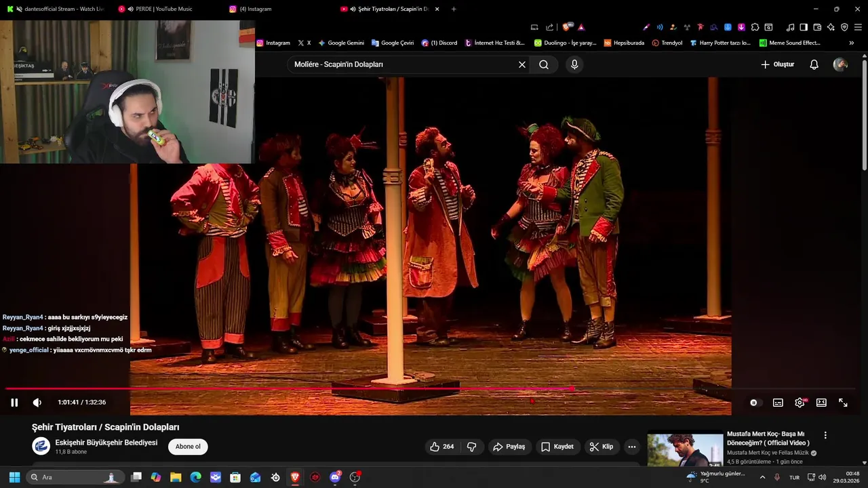Viewport: 868px width, 488px height.
Task: Like the video with thumbs up
Action: (442, 447)
